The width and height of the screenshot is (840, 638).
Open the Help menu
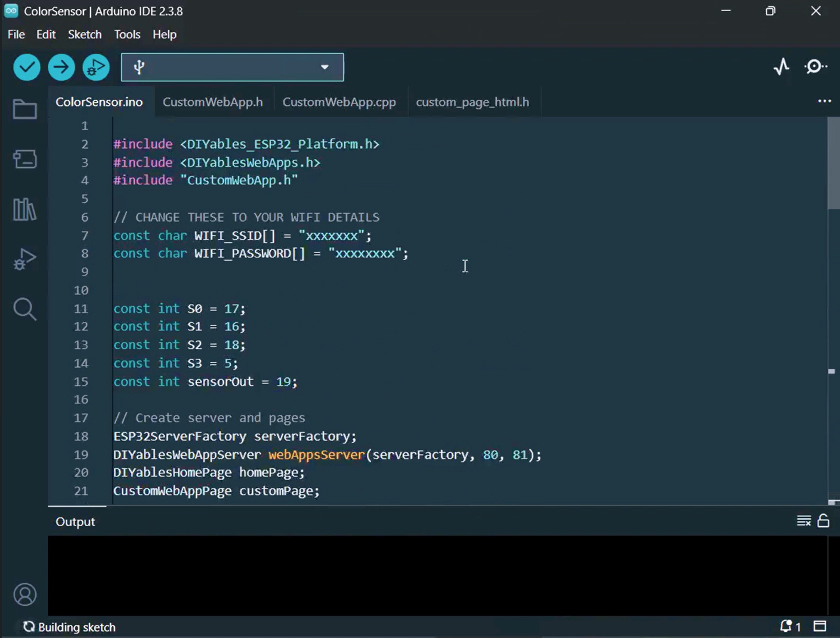pos(164,34)
